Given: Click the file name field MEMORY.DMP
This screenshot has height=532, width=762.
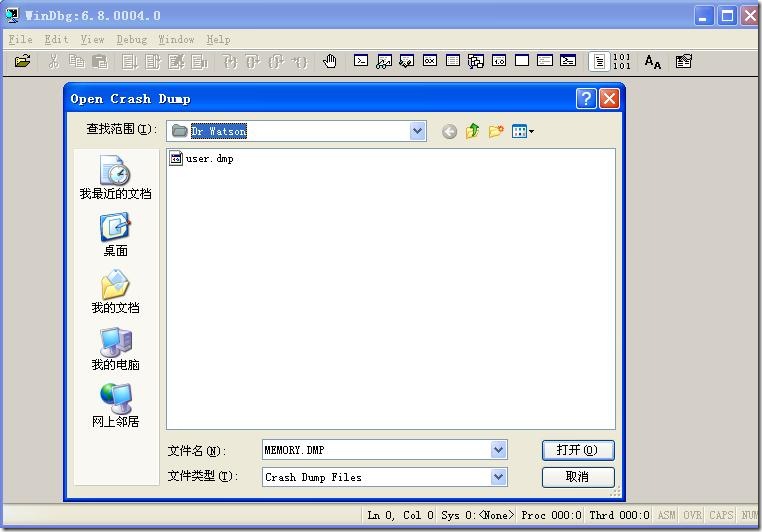Looking at the screenshot, I should [377, 450].
